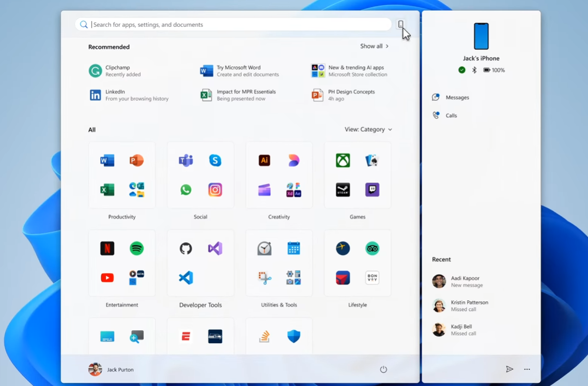Open YouTube in the Entertainment group
Viewport: 588px width, 386px height.
click(107, 277)
